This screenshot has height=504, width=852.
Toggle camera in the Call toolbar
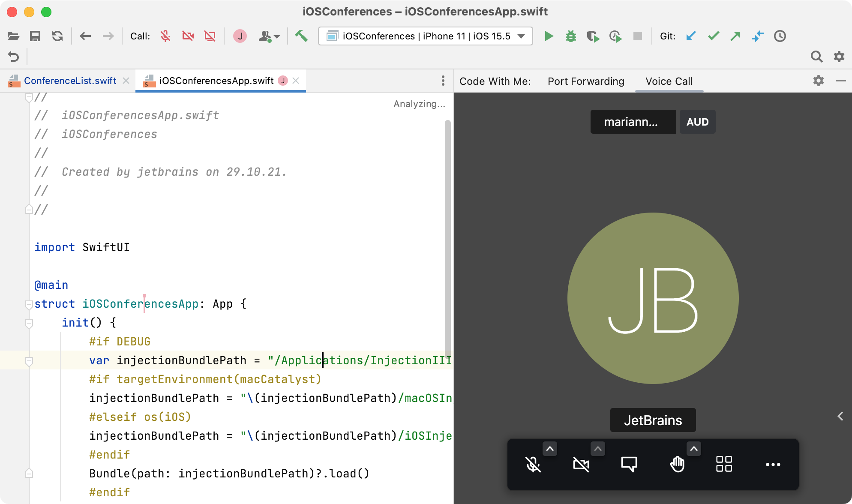[188, 36]
